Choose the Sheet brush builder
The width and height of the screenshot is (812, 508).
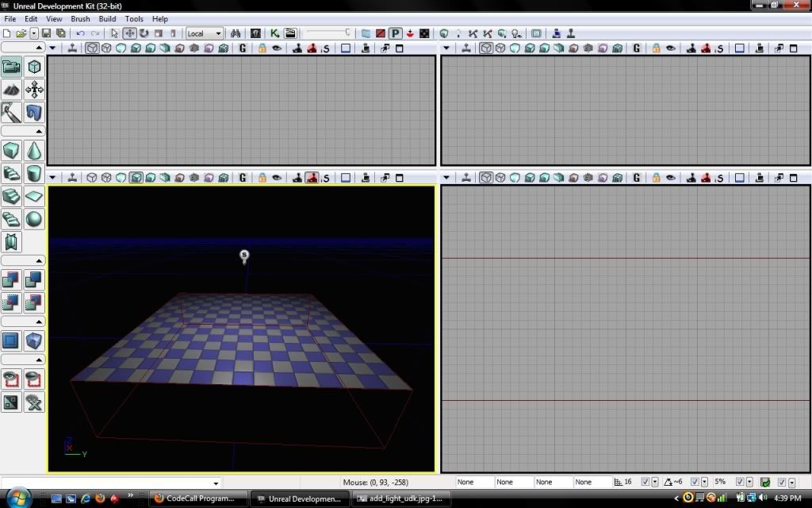[34, 196]
